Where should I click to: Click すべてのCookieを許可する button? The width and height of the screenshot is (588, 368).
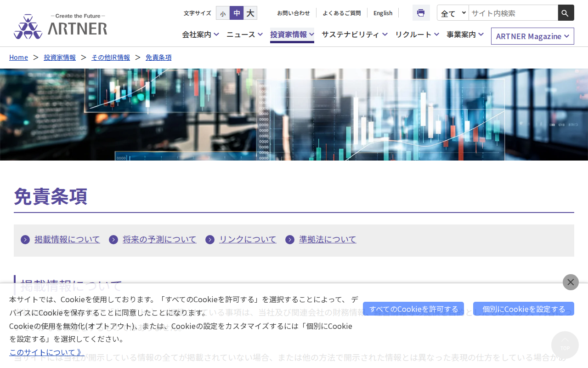(413, 309)
